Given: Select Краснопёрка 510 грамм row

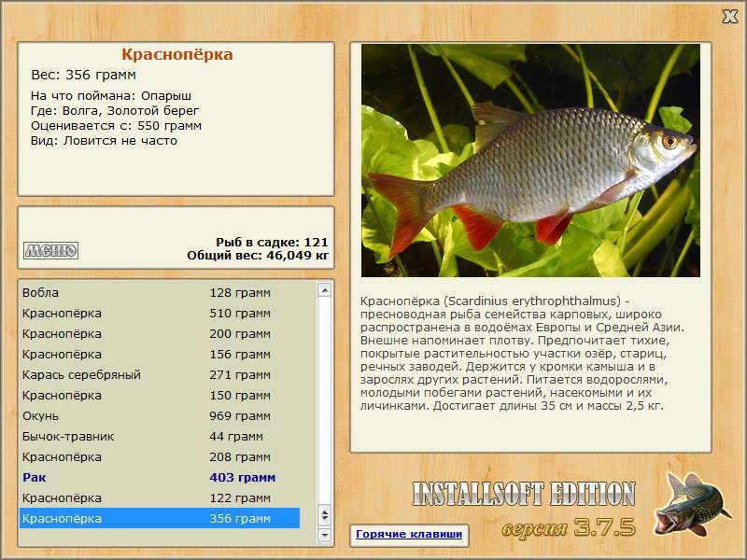Looking at the screenshot, I should 160,314.
